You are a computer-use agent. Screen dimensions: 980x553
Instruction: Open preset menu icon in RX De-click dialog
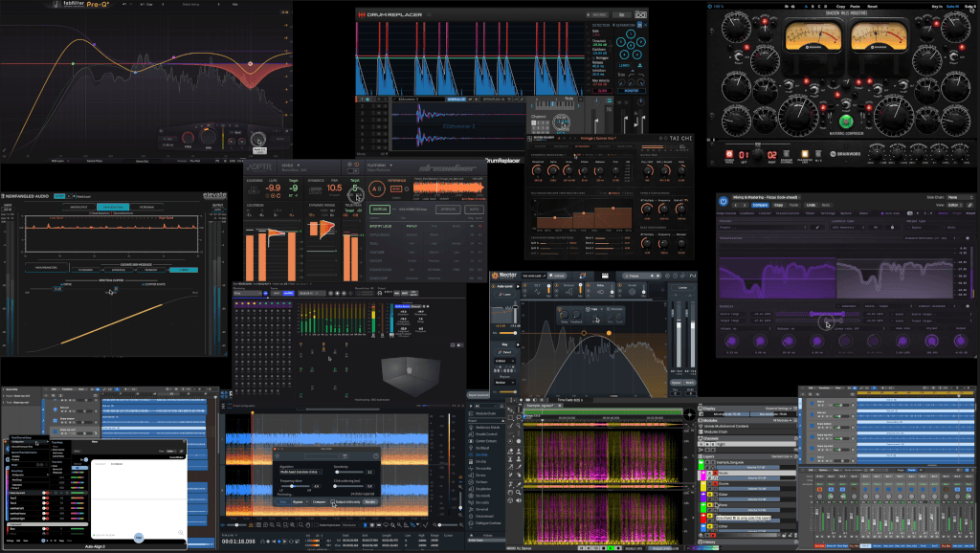click(x=345, y=456)
